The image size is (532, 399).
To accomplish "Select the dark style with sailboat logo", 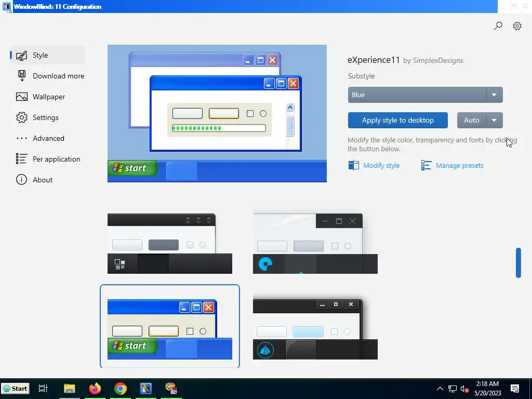I will [315, 329].
